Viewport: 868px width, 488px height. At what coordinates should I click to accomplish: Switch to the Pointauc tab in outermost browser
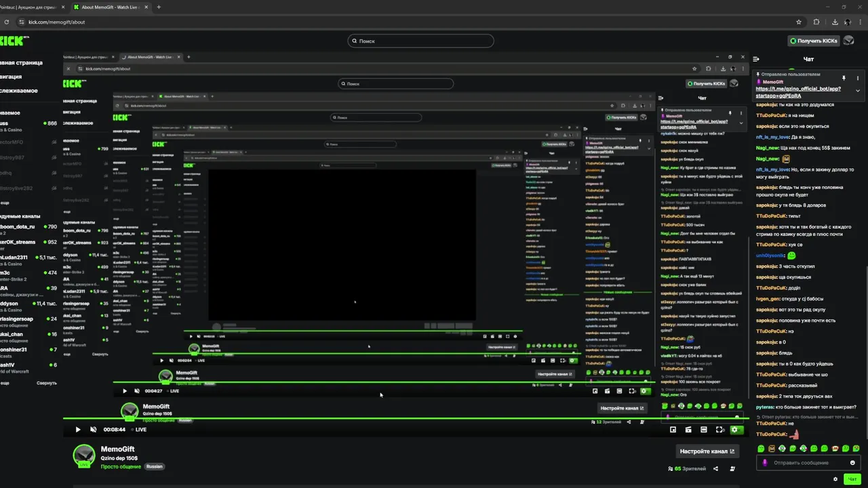point(27,7)
